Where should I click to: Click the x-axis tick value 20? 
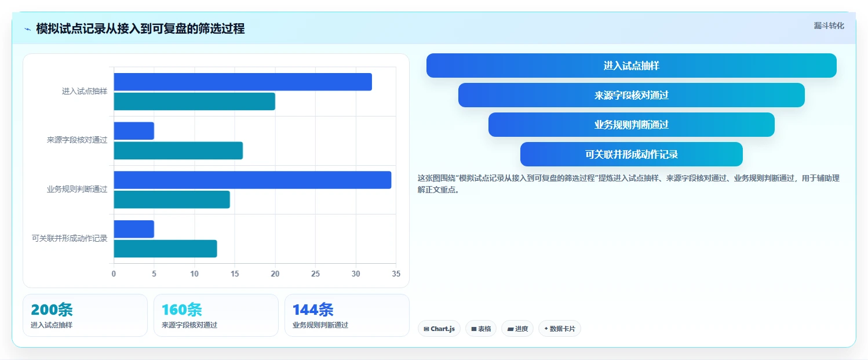275,274
